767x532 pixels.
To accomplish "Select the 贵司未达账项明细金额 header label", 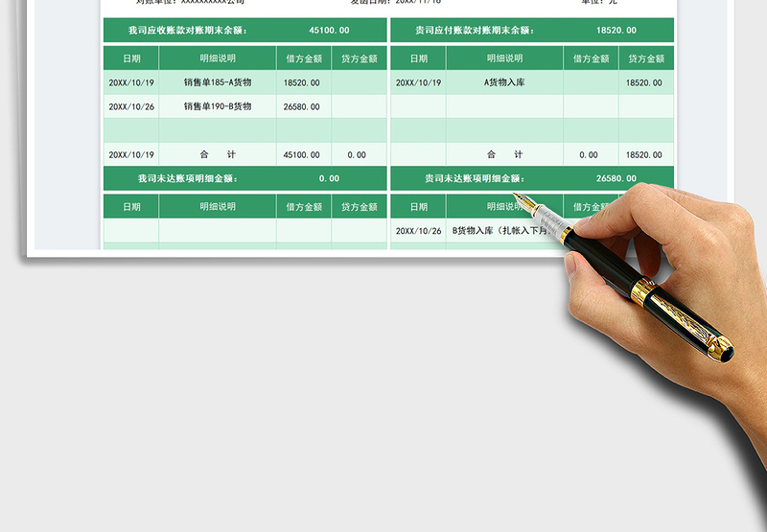I will tap(475, 178).
